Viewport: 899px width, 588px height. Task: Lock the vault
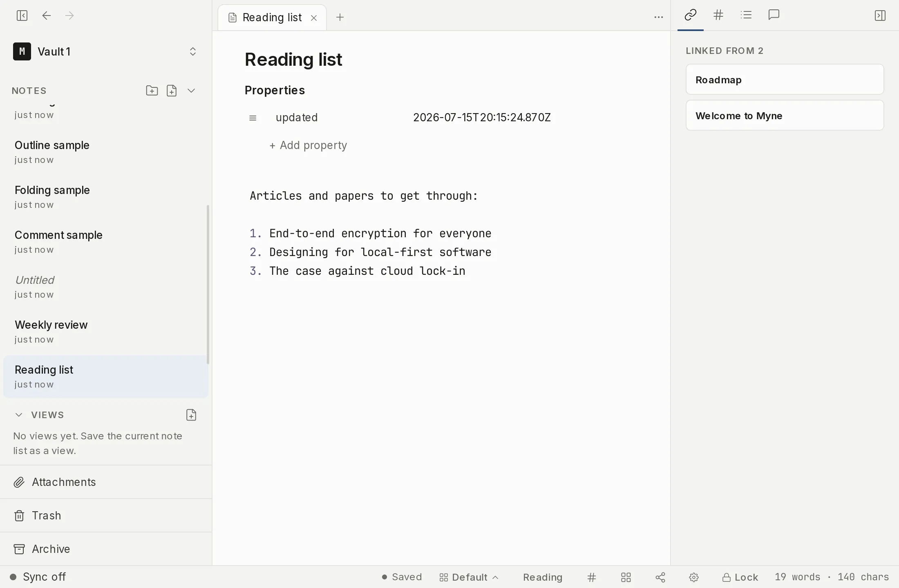click(x=740, y=577)
